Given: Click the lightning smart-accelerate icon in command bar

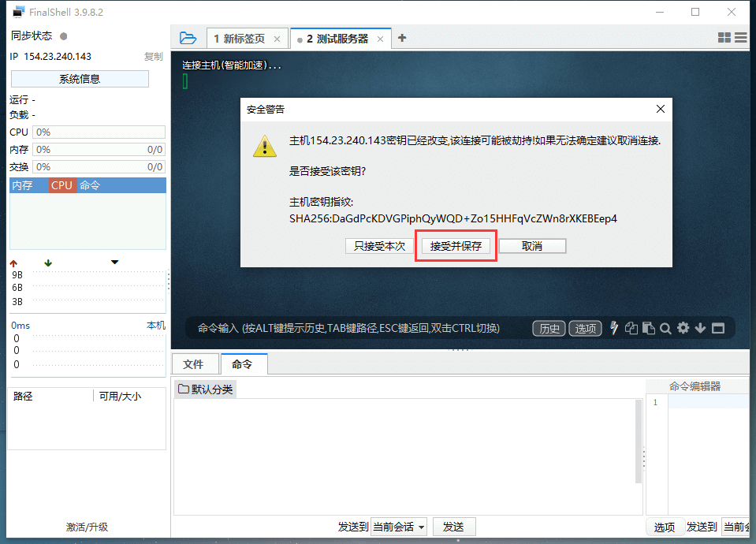Looking at the screenshot, I should [615, 328].
